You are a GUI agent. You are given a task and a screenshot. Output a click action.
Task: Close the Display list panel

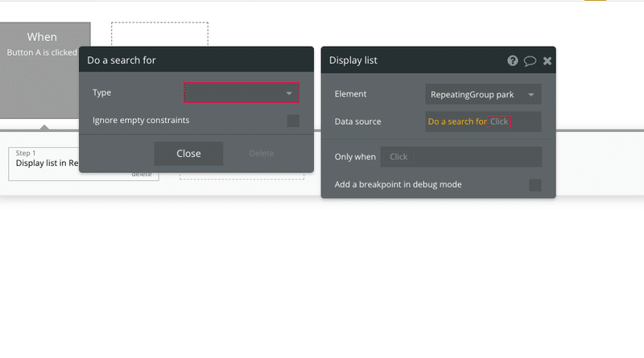tap(547, 61)
